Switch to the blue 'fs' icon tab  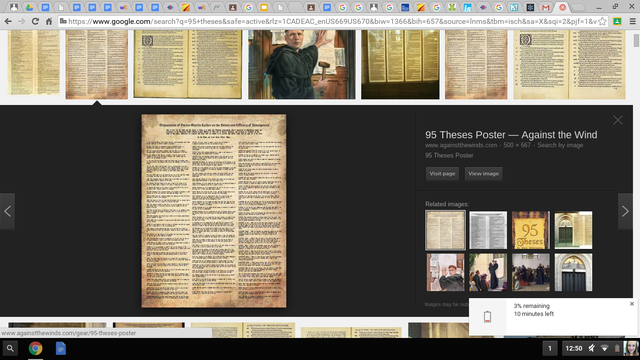click(x=467, y=7)
